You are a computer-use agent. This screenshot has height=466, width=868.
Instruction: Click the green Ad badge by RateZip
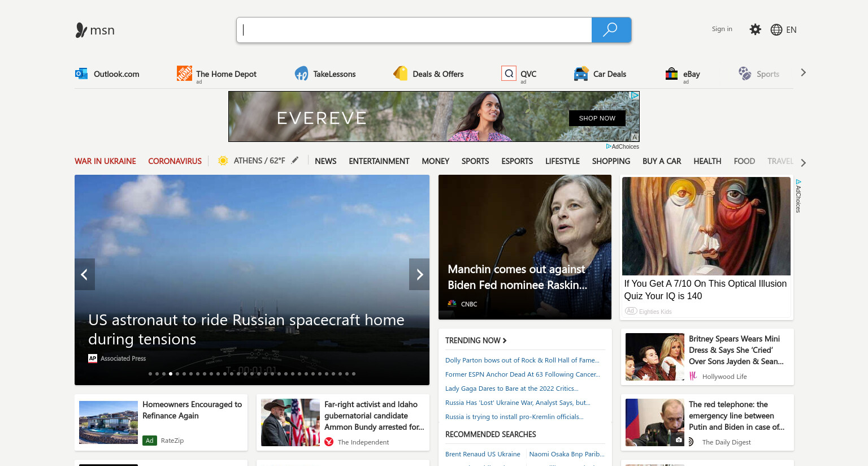click(150, 441)
